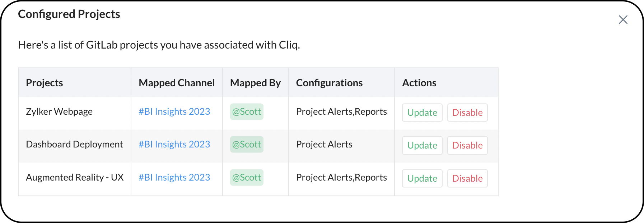
Task: Open #BI Insights 2023 channel for Augmented Reality
Action: click(x=174, y=177)
